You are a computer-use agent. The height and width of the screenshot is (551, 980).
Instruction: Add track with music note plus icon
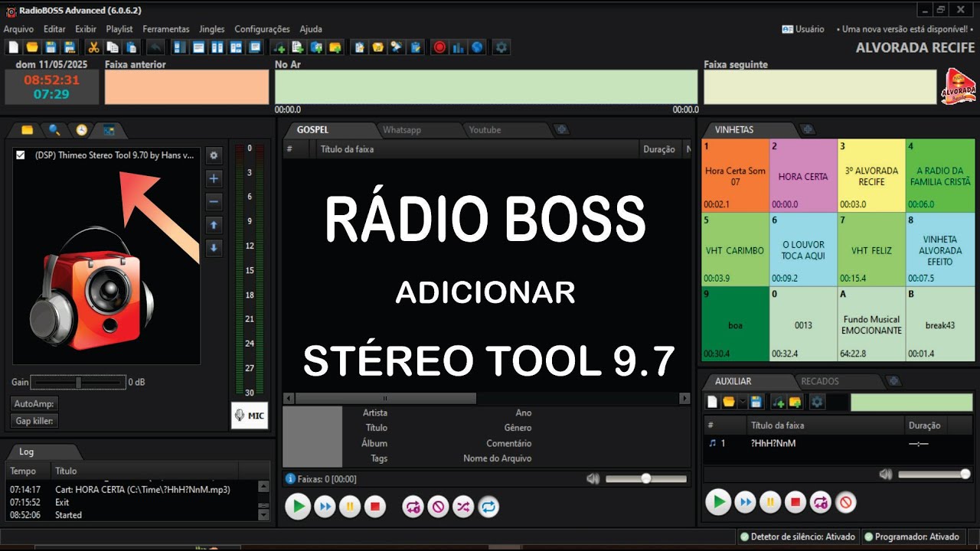click(279, 47)
